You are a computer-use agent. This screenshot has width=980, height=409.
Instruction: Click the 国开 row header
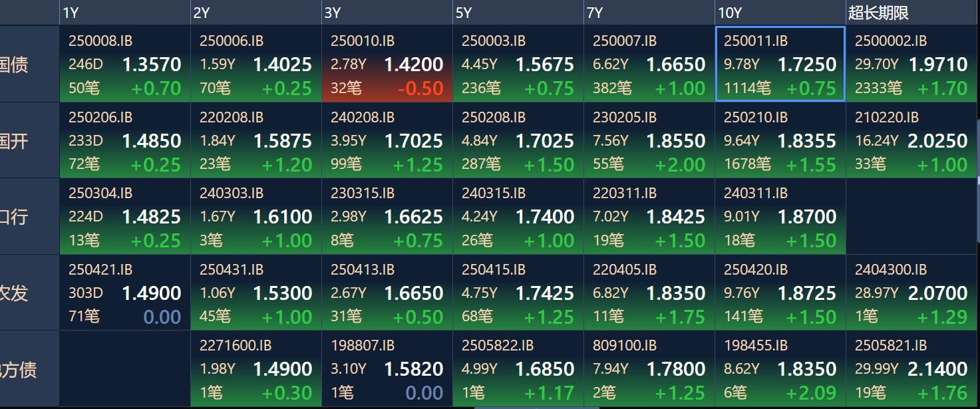[29, 140]
